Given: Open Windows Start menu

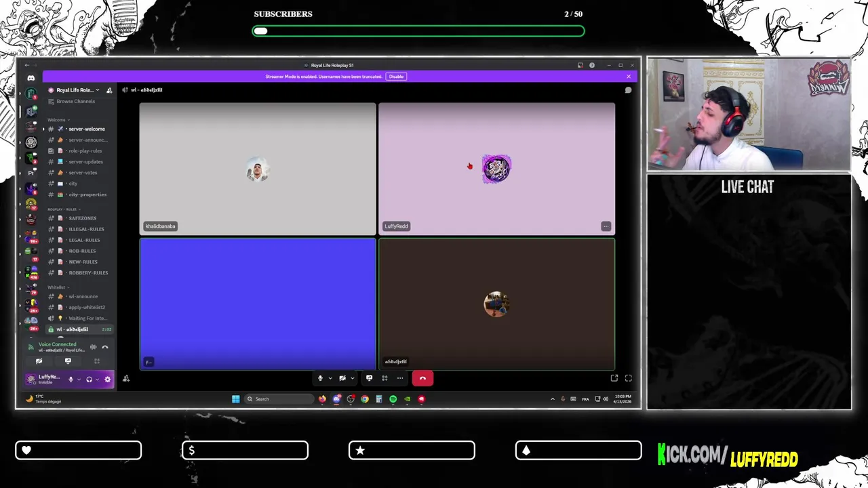Looking at the screenshot, I should [x=236, y=399].
